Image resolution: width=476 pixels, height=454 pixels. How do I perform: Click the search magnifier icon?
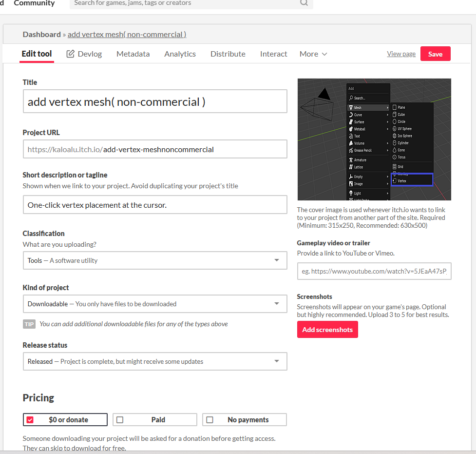(x=304, y=3)
